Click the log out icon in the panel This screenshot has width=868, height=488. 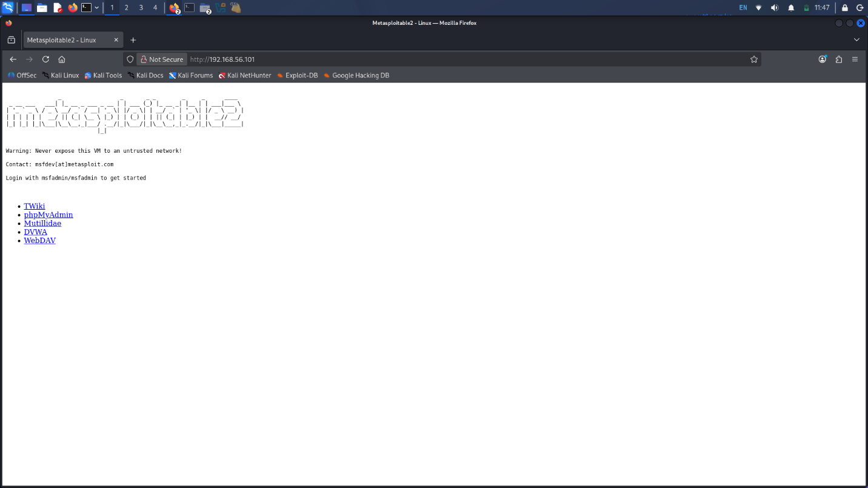pos(860,8)
